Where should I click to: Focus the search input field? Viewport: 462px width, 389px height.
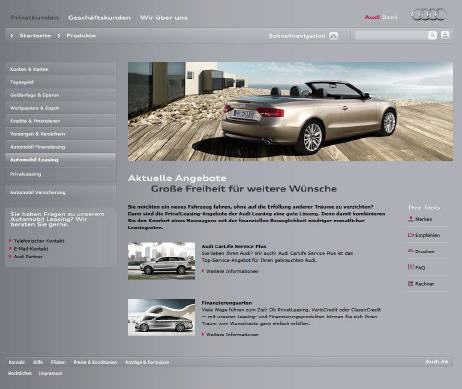(391, 35)
